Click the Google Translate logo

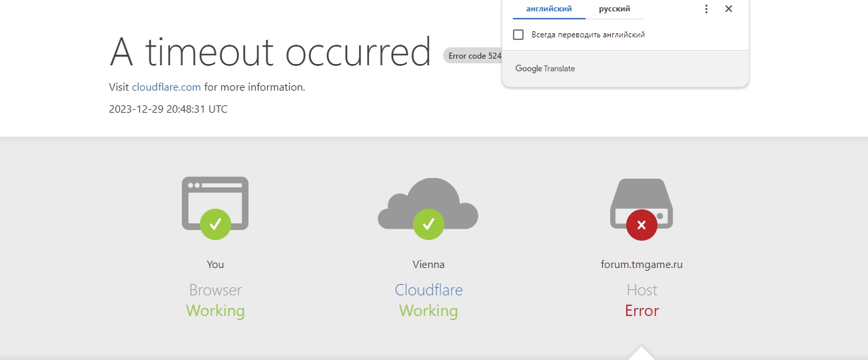[x=545, y=69]
